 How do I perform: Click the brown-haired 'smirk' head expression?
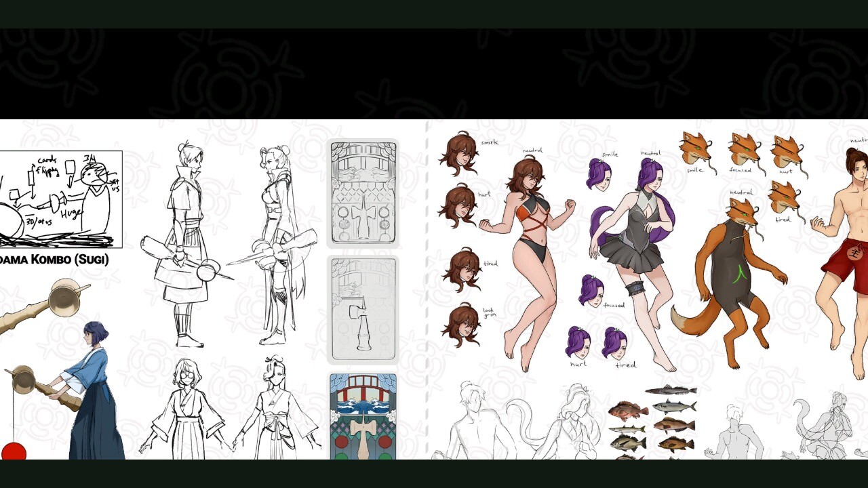[x=460, y=154]
